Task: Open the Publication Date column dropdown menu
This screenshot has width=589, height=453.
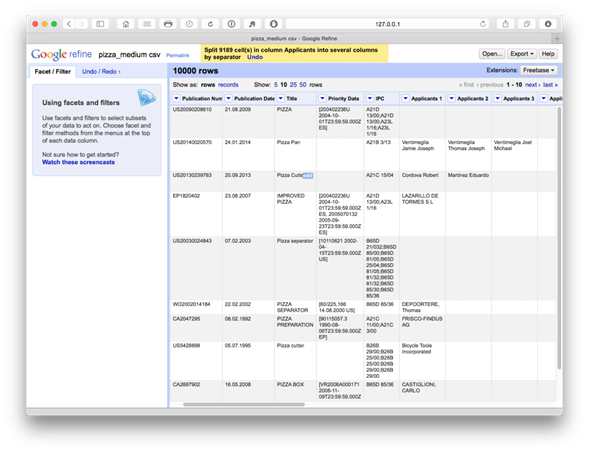Action: [228, 98]
